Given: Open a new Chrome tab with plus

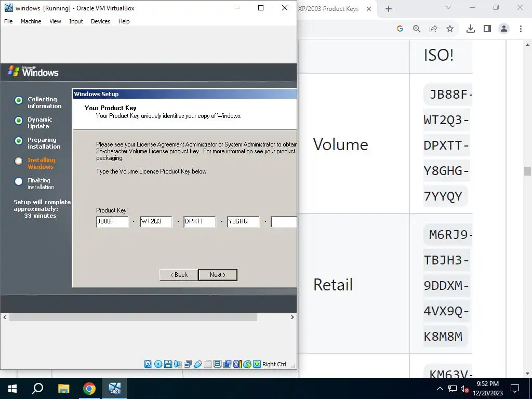Looking at the screenshot, I should (x=389, y=9).
